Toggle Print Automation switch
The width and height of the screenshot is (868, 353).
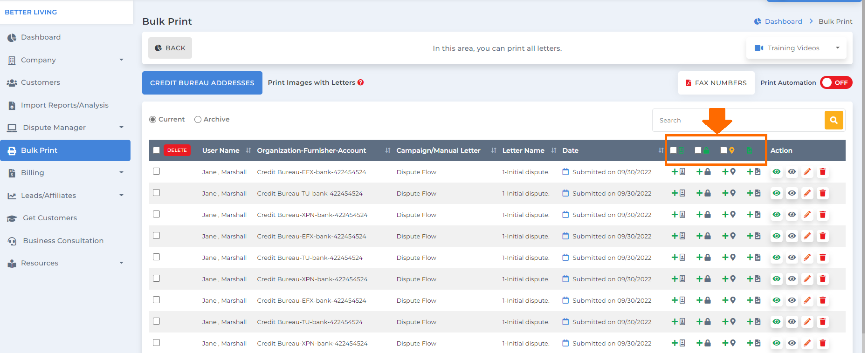836,82
